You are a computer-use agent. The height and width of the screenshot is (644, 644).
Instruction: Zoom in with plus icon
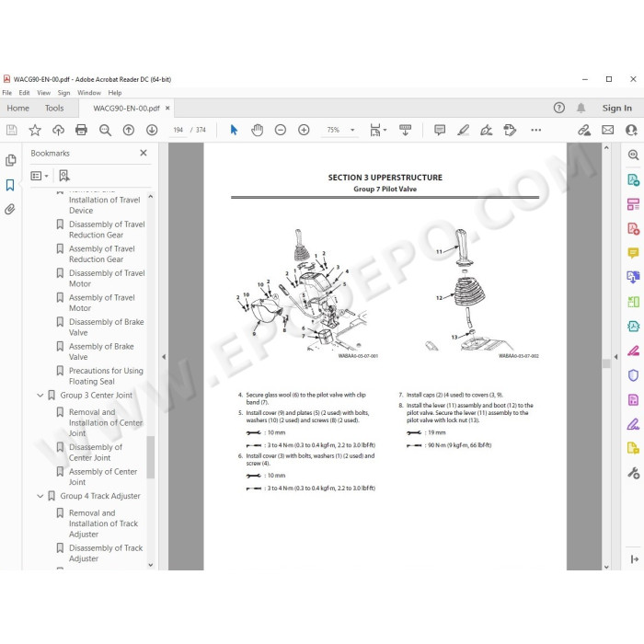[x=304, y=131]
